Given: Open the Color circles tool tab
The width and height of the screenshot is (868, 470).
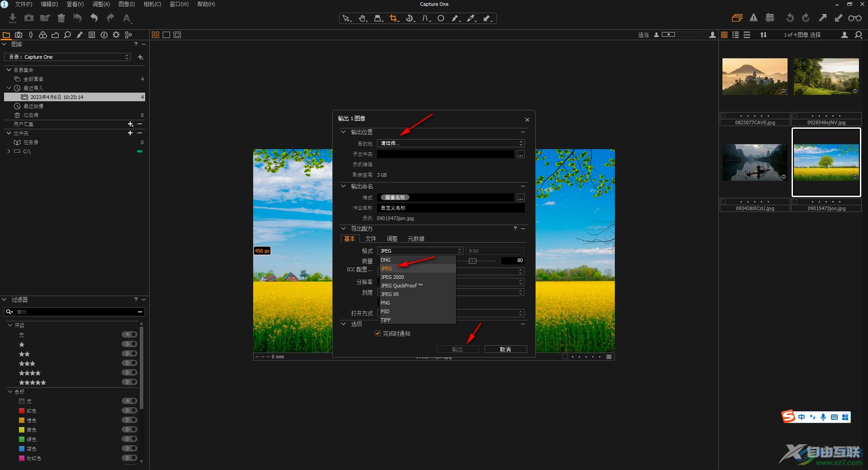Looking at the screenshot, I should [x=43, y=35].
